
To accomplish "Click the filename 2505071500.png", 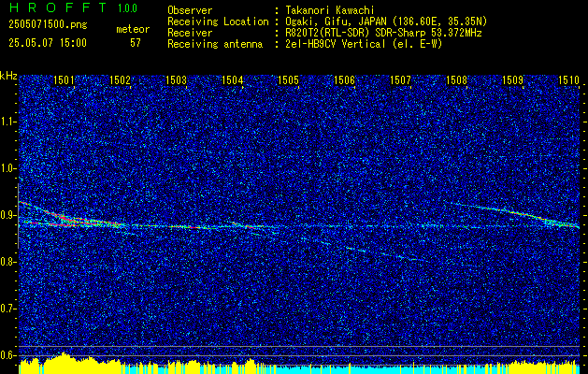I will coord(48,24).
